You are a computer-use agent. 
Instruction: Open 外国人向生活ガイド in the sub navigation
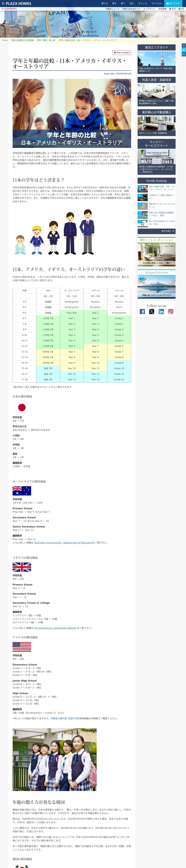(x=131, y=9)
